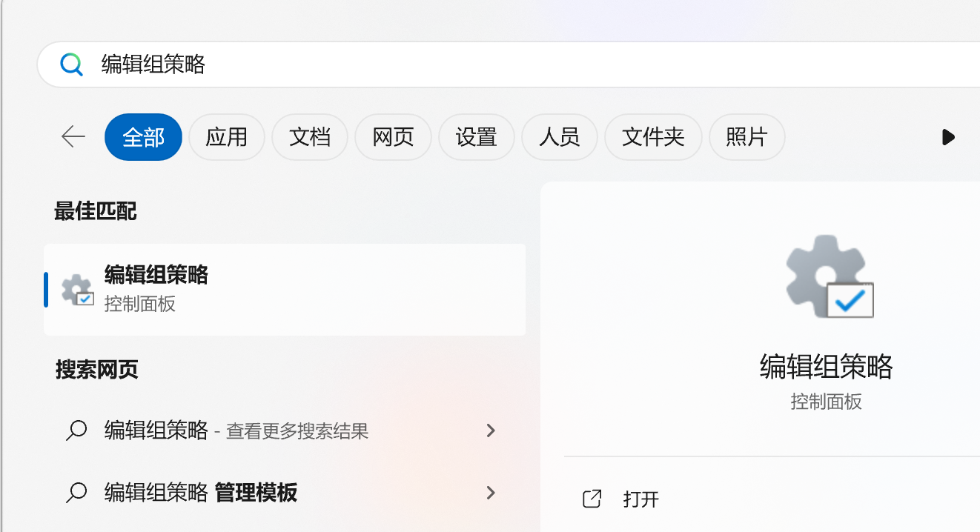Click 打开 to open the result
The image size is (980, 532).
tap(641, 499)
